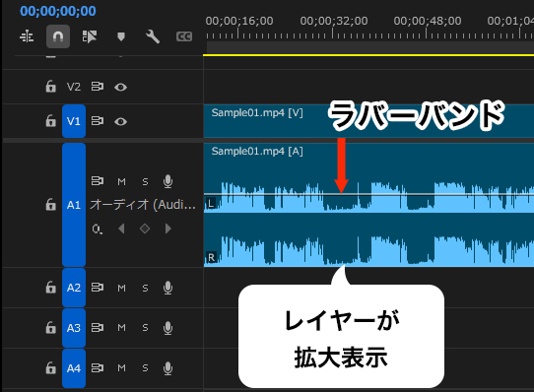Solo track A4 with S button
The image size is (534, 392).
(145, 368)
